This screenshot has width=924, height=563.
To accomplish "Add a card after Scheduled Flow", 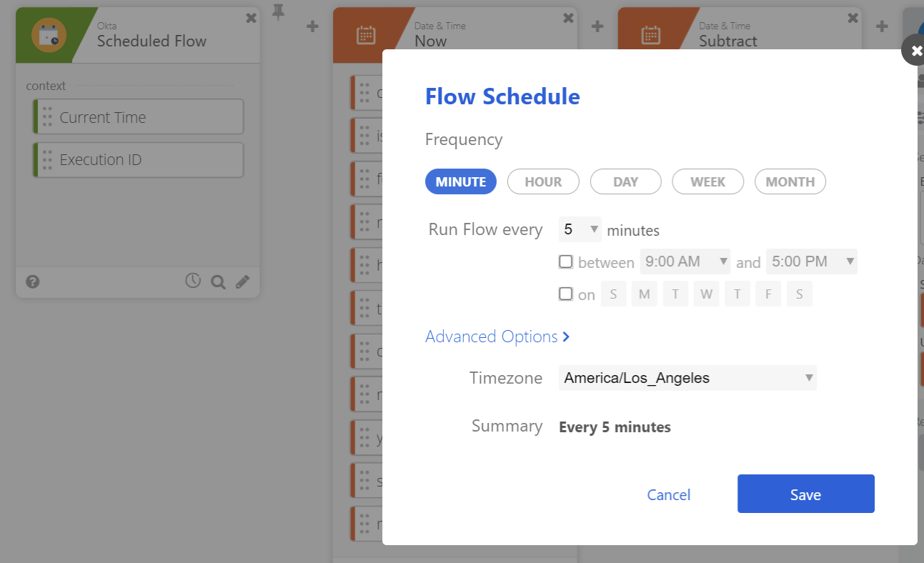I will pos(312,26).
